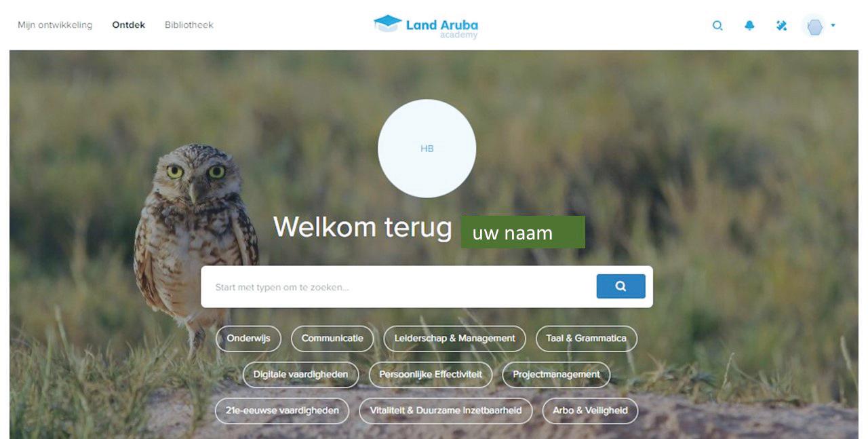Open the Bibliotheek menu item

[189, 25]
